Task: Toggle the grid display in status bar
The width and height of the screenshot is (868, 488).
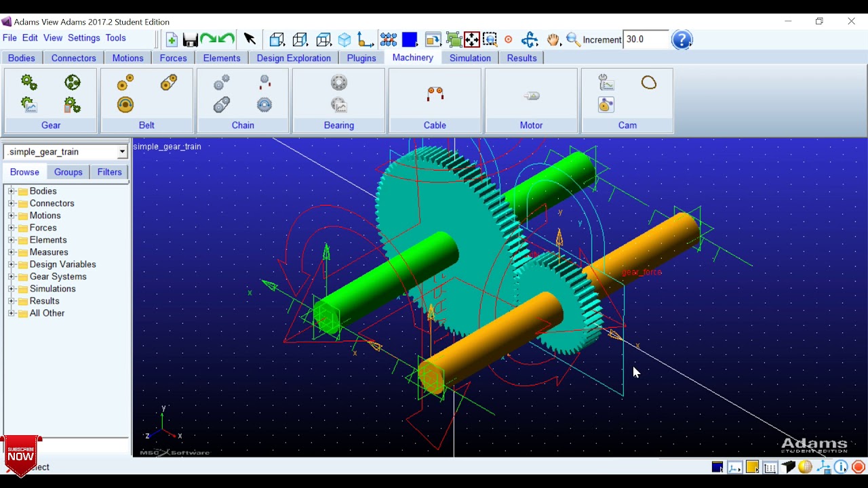Action: pos(770,467)
